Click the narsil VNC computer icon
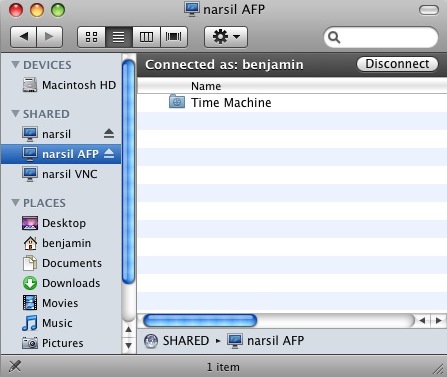The height and width of the screenshot is (377, 447). point(30,174)
